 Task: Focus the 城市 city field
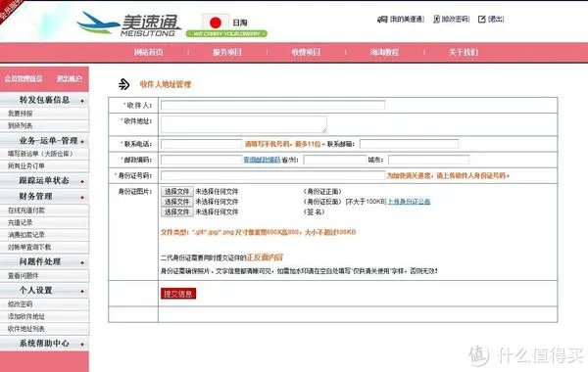[x=428, y=160]
